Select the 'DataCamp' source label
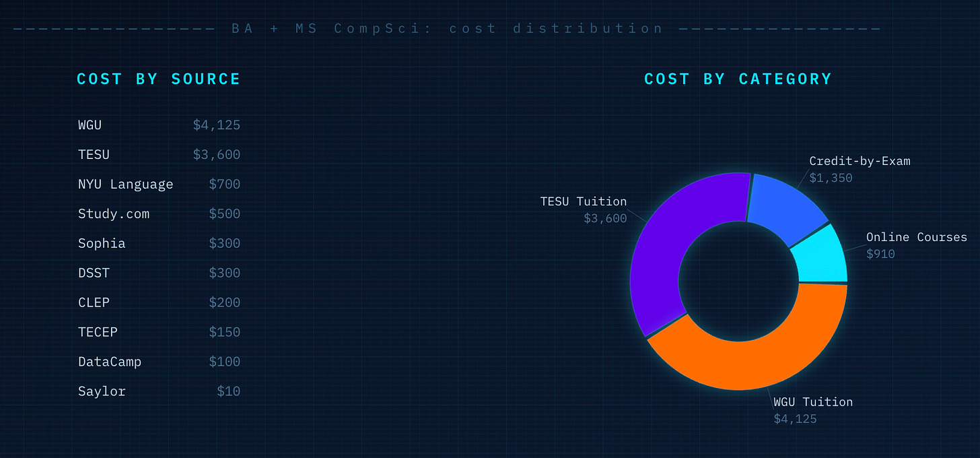980x458 pixels. click(x=110, y=362)
